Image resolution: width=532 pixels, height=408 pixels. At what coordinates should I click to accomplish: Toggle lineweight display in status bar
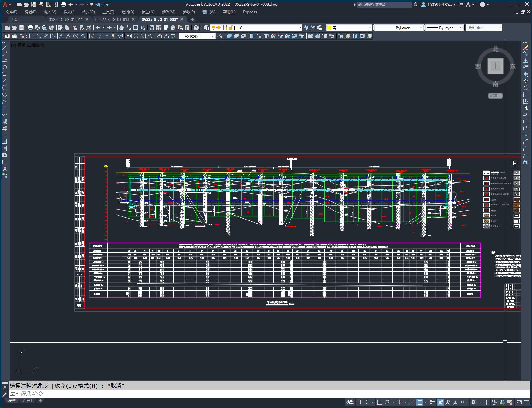click(x=432, y=402)
